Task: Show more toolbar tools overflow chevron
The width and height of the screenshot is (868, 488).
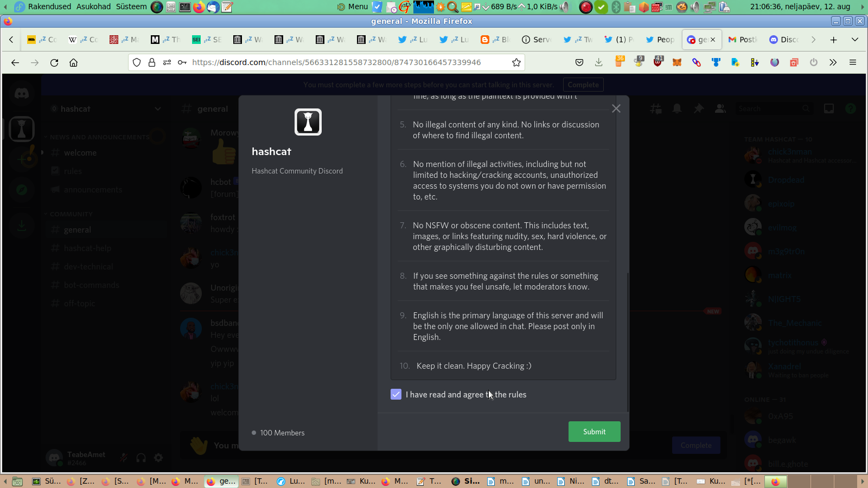Action: (833, 62)
